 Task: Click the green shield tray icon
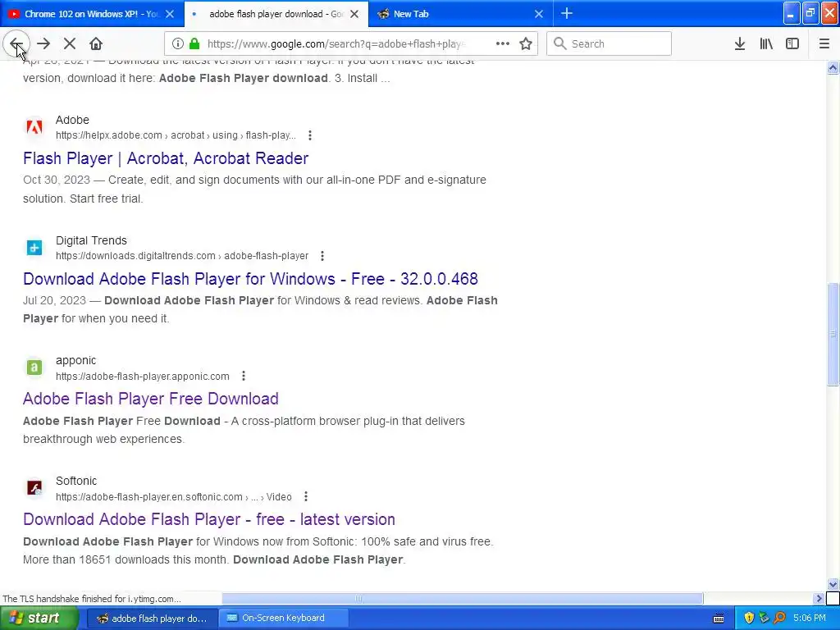764,619
